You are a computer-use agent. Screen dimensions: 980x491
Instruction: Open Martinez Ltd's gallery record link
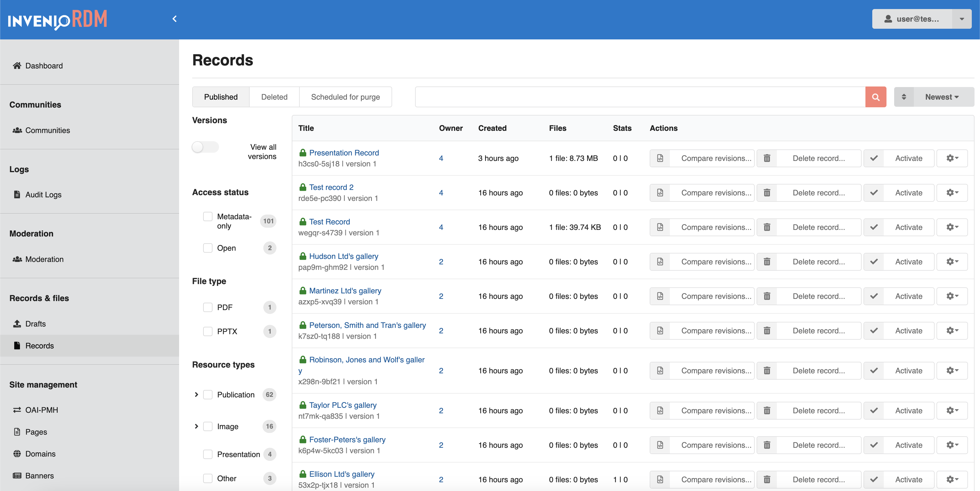345,291
